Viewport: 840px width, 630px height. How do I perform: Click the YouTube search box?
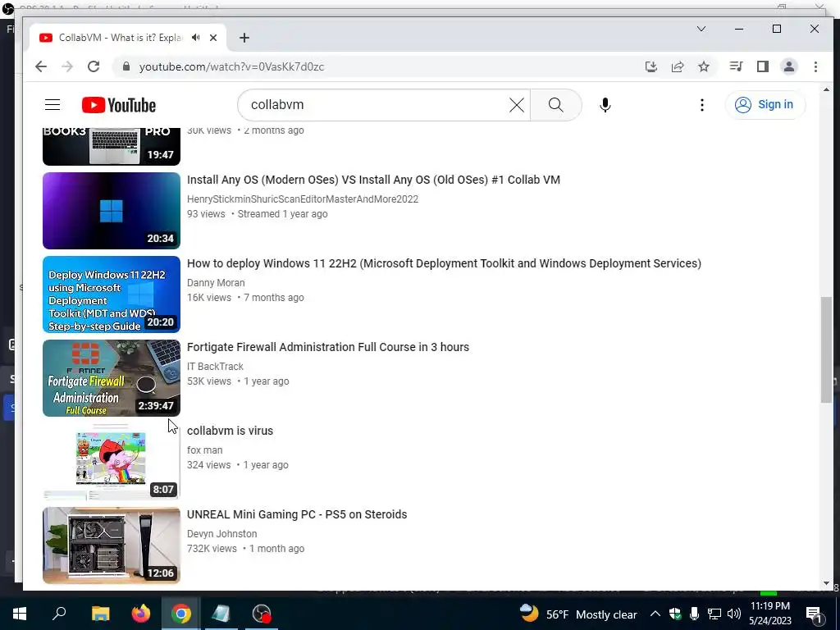377,105
